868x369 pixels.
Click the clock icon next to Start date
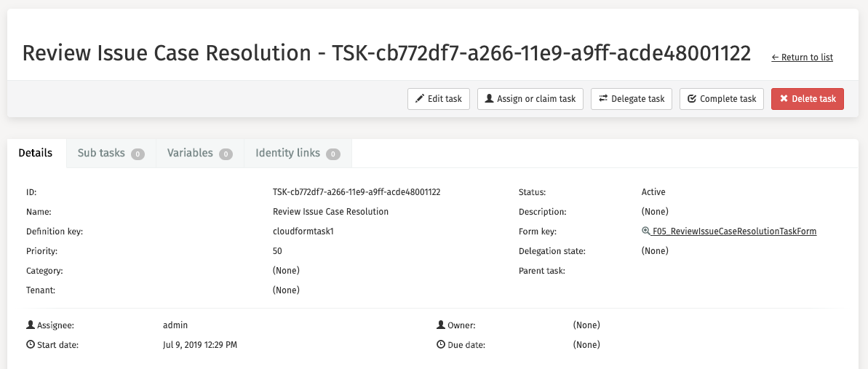(31, 345)
